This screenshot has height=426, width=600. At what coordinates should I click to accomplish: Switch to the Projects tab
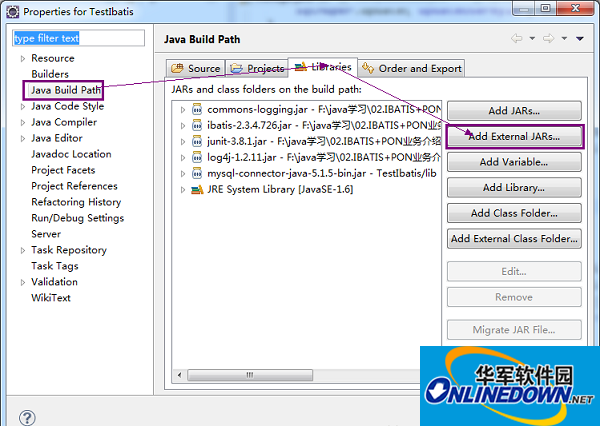(257, 69)
